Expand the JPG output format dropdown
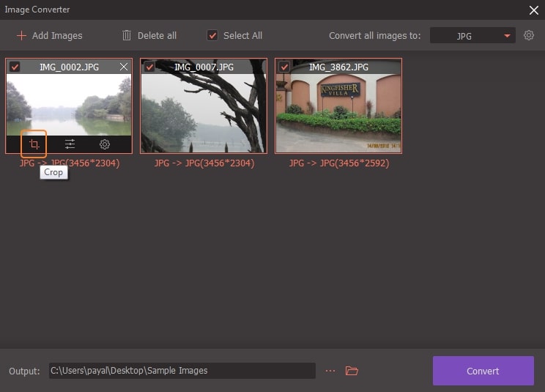The width and height of the screenshot is (545, 392). [507, 35]
